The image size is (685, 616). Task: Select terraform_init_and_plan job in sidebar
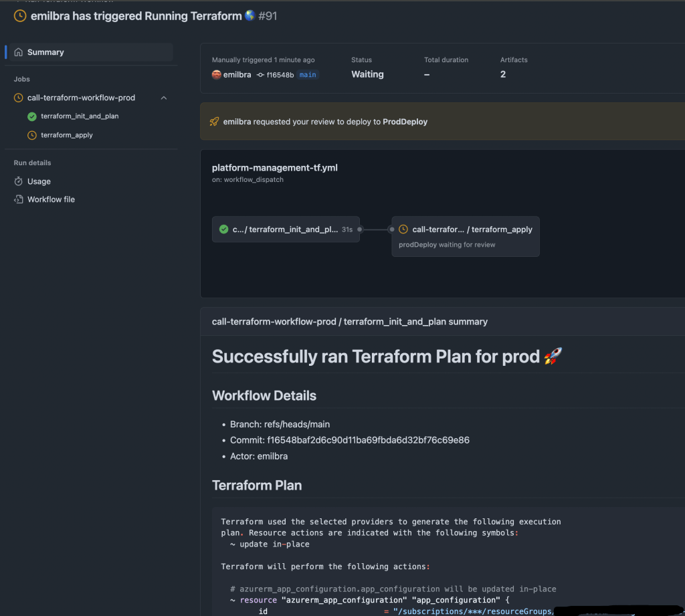tap(80, 116)
